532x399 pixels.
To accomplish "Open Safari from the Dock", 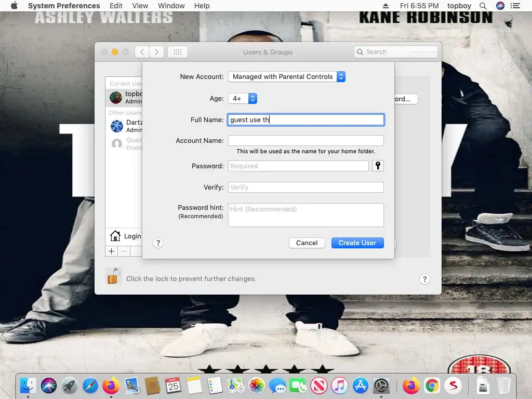I will tap(90, 386).
